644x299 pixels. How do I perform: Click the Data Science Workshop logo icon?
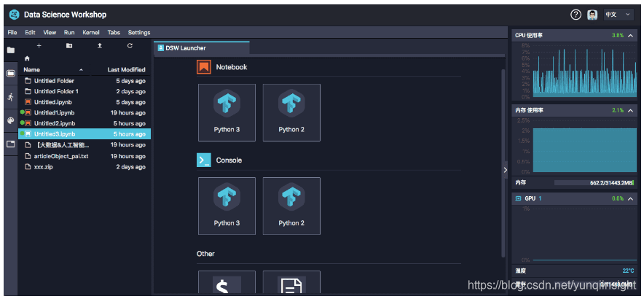pos(15,15)
